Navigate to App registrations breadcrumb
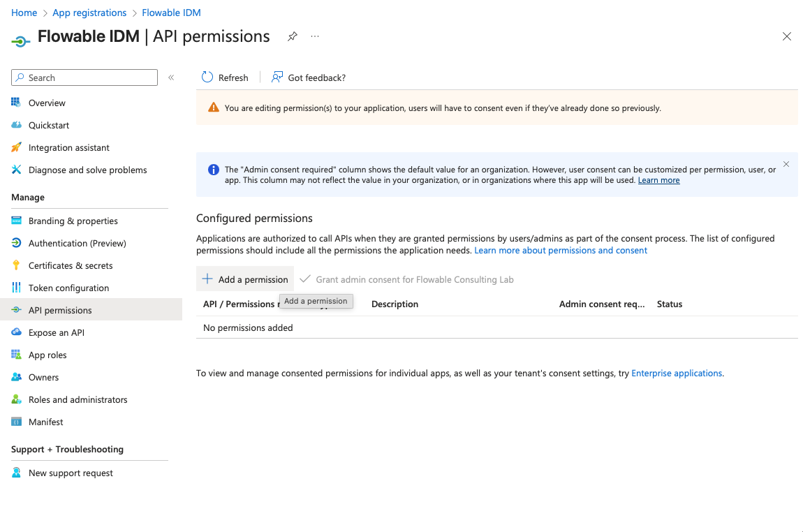The height and width of the screenshot is (532, 803). (89, 13)
